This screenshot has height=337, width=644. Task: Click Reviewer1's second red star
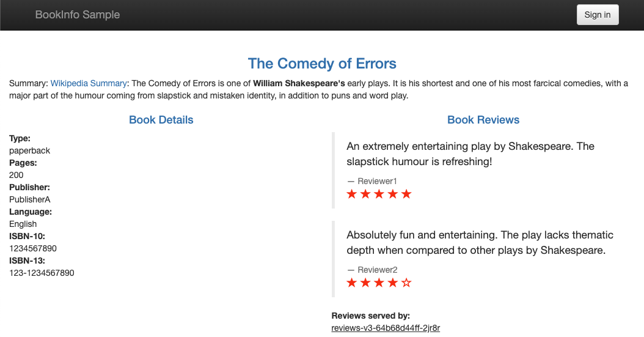point(365,194)
